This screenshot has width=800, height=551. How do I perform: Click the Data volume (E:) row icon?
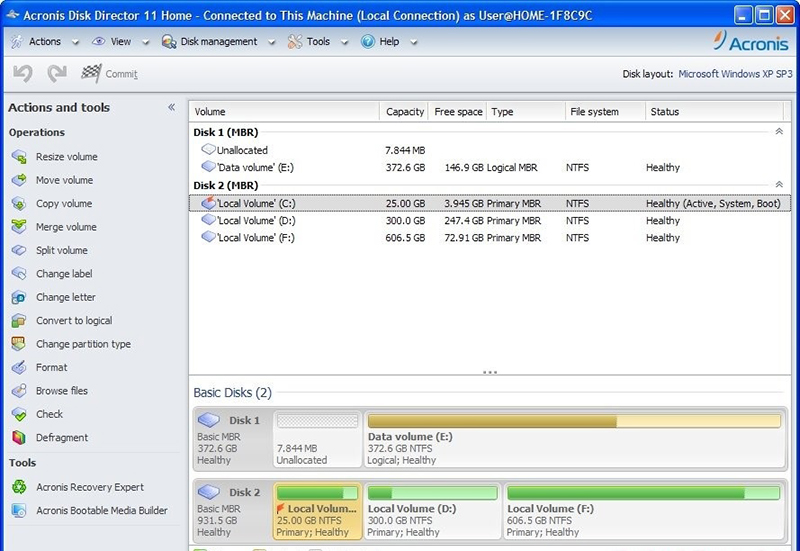point(208,167)
